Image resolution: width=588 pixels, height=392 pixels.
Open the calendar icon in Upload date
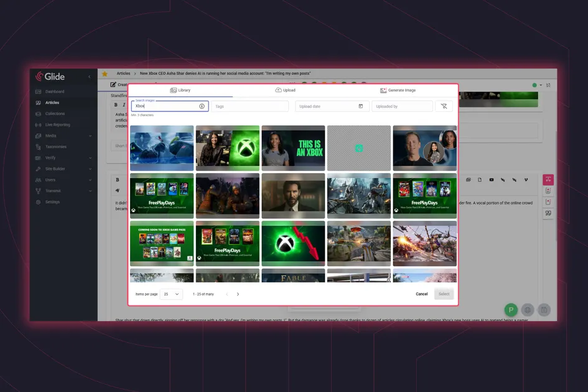[x=360, y=106]
